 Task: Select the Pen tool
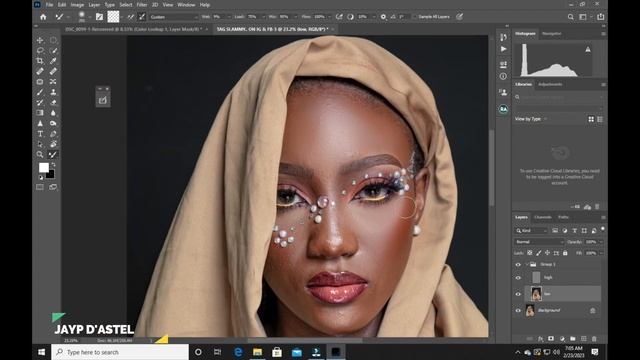pyautogui.click(x=53, y=134)
